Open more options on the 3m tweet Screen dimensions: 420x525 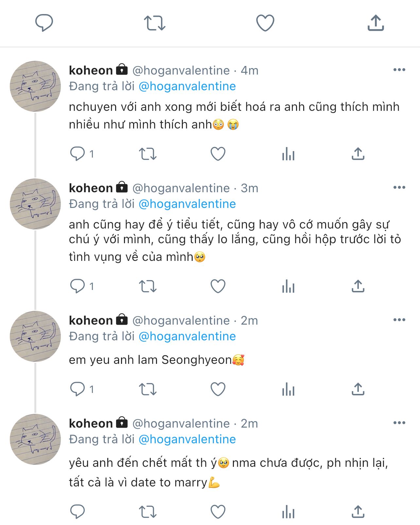(x=399, y=188)
